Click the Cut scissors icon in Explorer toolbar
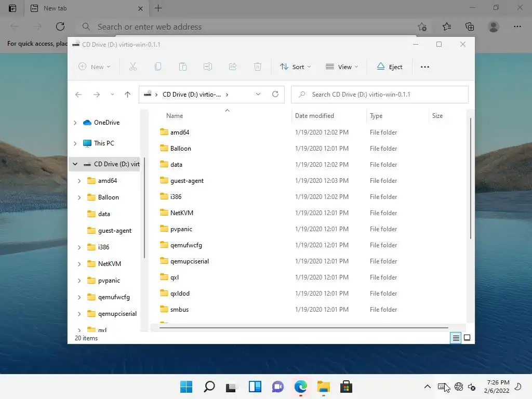This screenshot has height=399, width=532. point(132,67)
